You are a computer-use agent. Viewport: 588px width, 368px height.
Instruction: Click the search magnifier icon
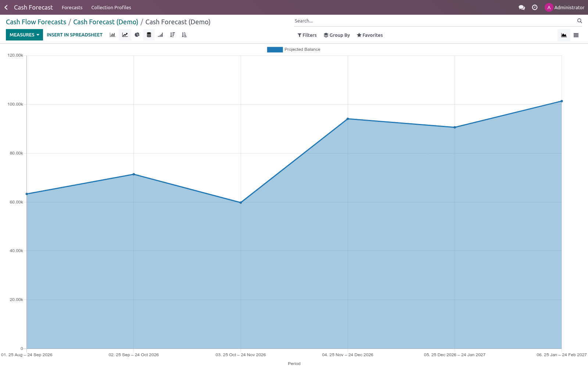pos(580,21)
